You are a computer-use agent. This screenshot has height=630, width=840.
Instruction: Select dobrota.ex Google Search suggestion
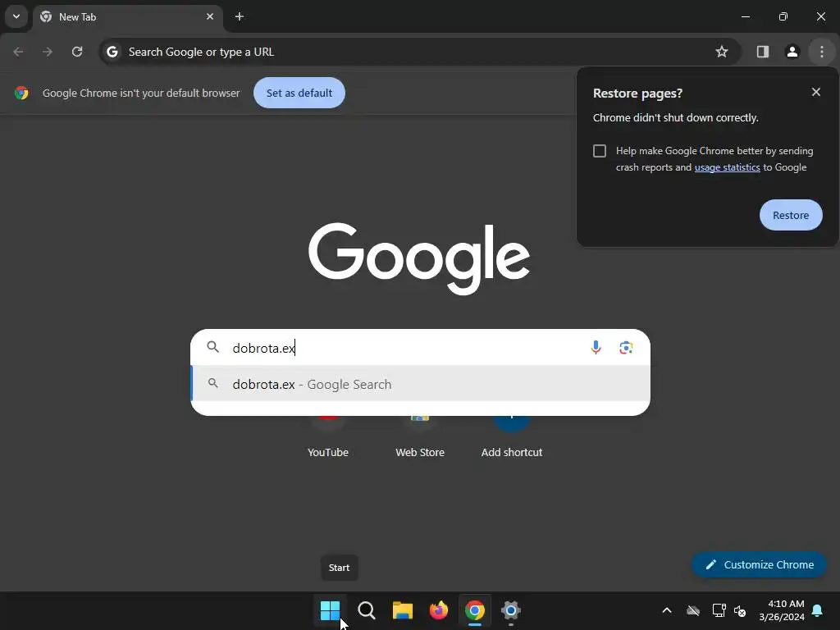click(x=421, y=384)
